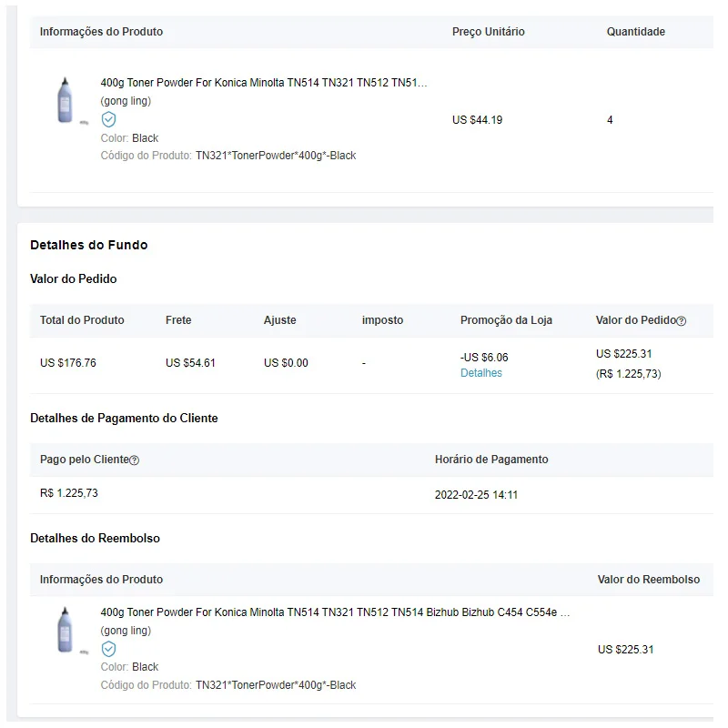Click help icon beside Pago pelo Cliente
Screen dimensions: 728x728
pyautogui.click(x=135, y=460)
